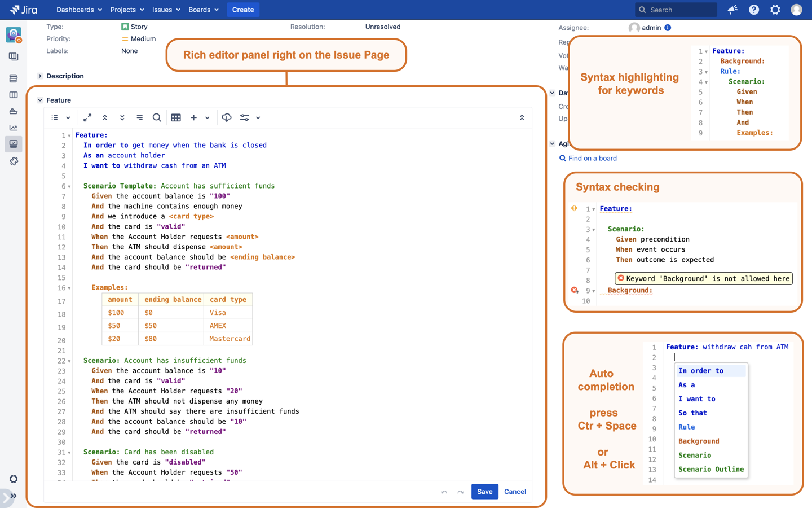Open the Releases ship icon in sidebar

14,111
